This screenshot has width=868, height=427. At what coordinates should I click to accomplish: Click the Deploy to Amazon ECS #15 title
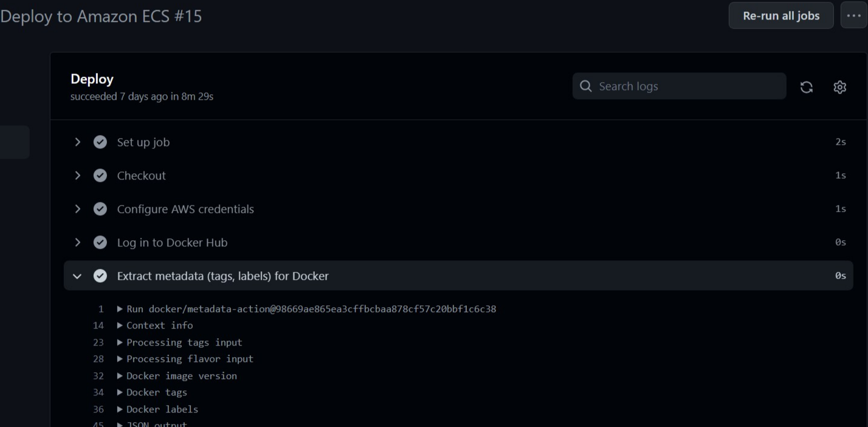point(101,16)
